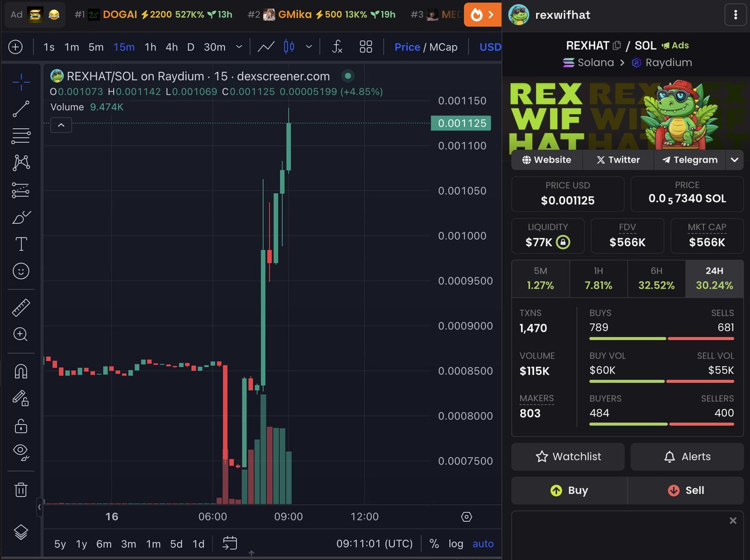Expand more timeframes dropdown after 30m

point(238,47)
